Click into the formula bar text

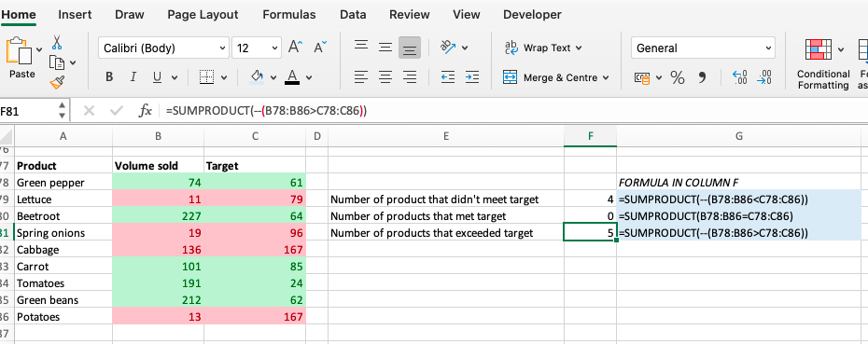tap(267, 111)
